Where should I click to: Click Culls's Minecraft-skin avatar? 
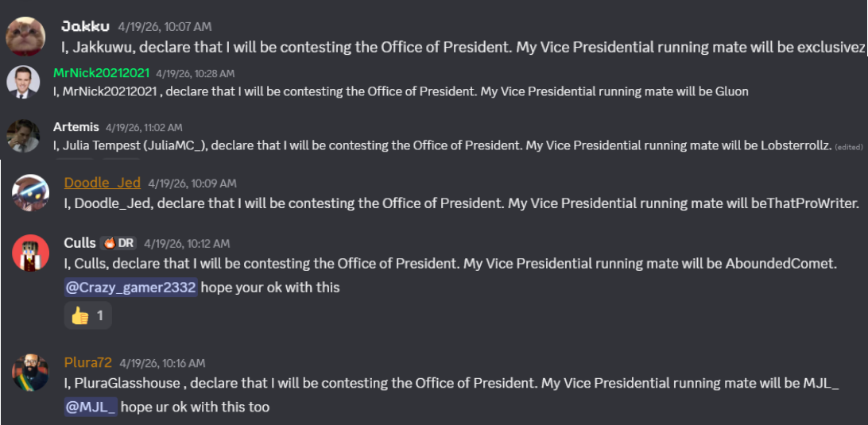[x=31, y=253]
